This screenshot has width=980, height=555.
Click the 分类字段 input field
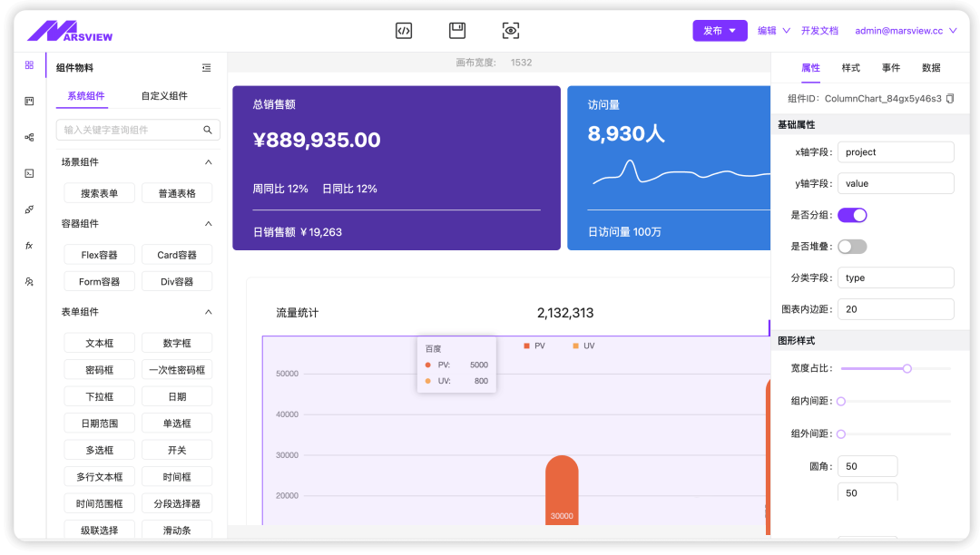[x=896, y=277]
